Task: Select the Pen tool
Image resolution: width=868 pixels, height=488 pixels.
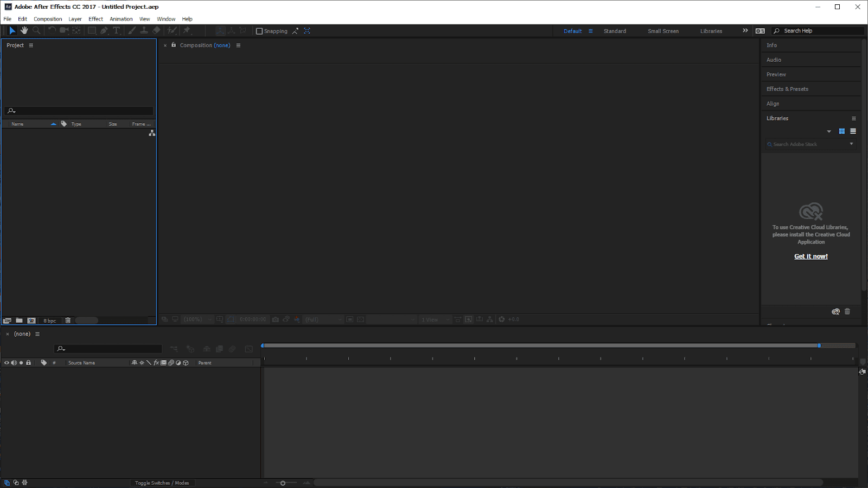Action: point(104,31)
